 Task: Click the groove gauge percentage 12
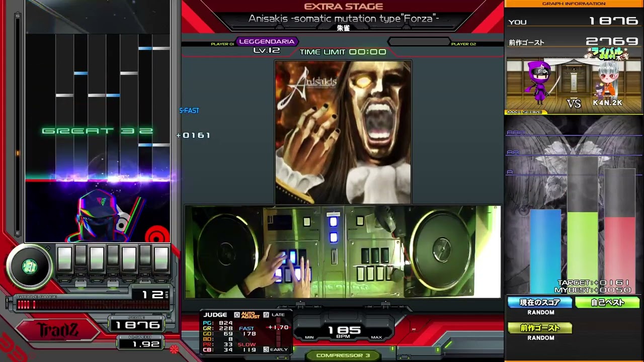click(152, 294)
